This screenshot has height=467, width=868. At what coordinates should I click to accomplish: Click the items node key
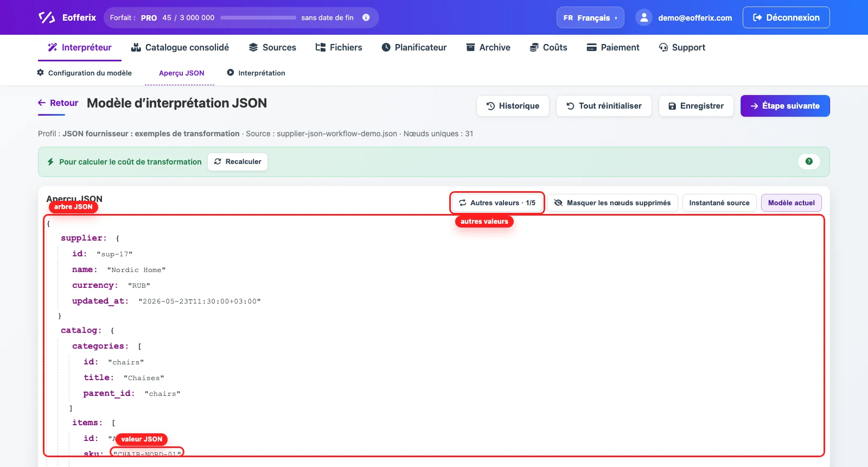click(x=87, y=422)
